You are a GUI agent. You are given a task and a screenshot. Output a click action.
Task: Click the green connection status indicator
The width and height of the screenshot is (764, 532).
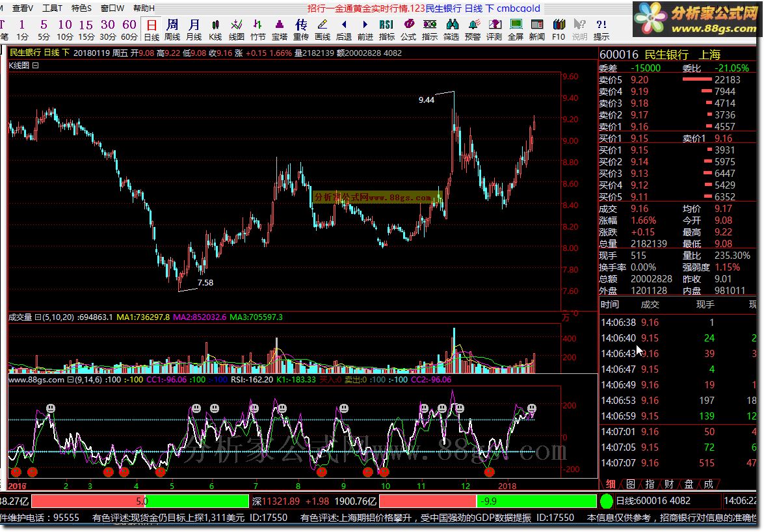coord(606,501)
